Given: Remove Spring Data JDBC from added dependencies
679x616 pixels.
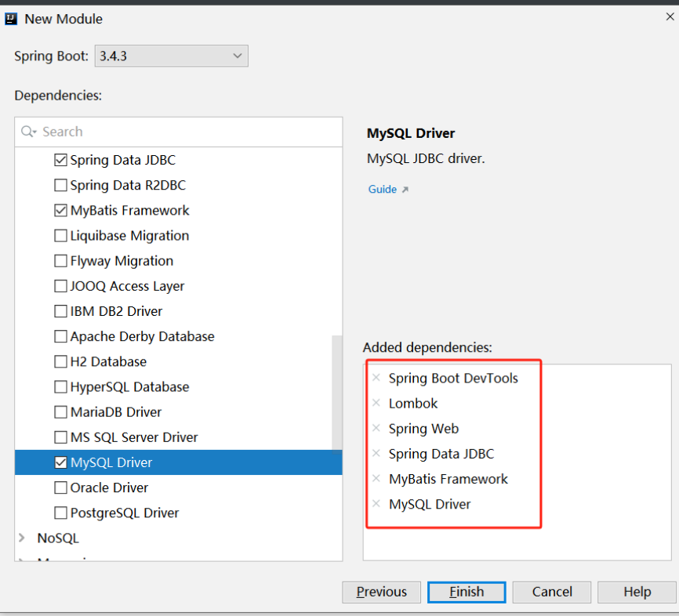Looking at the screenshot, I should pyautogui.click(x=376, y=453).
